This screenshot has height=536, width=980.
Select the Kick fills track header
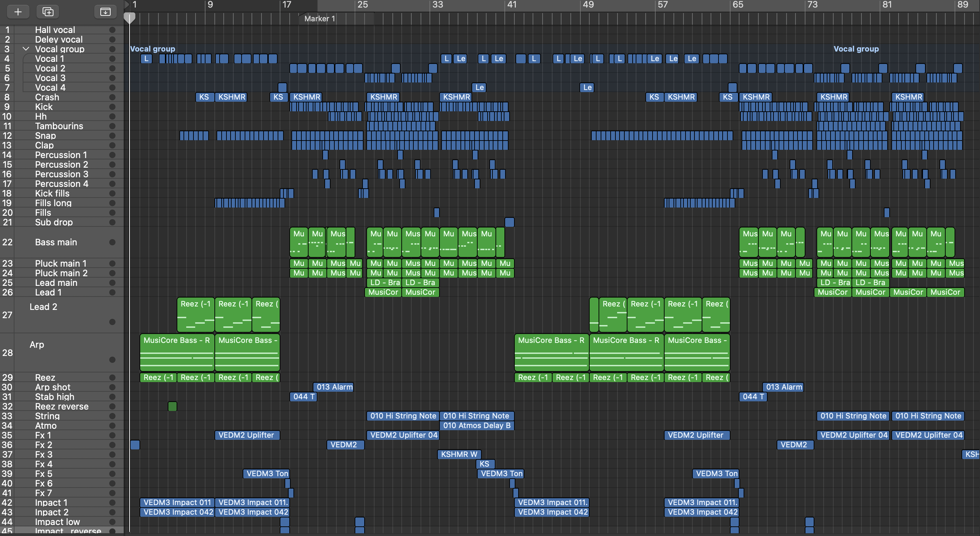click(x=62, y=193)
